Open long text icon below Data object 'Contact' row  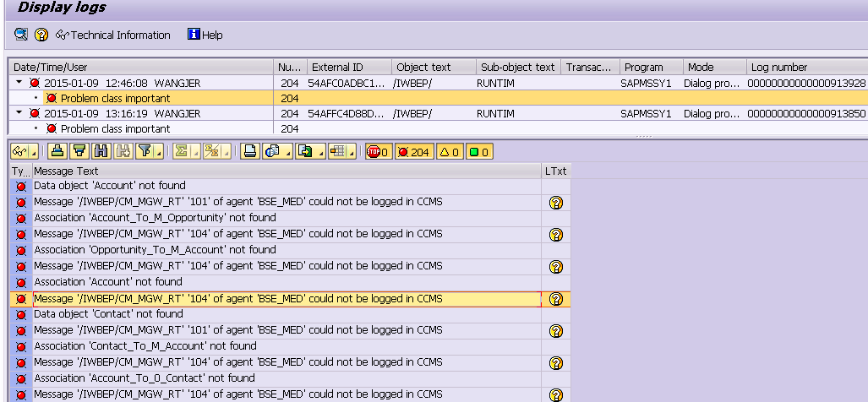[x=556, y=331]
